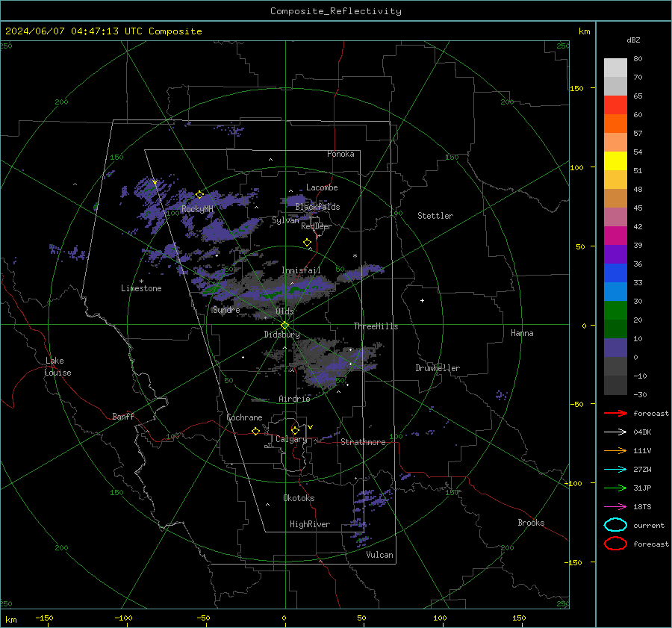Viewport: 672px width, 628px height.
Task: Click the Composite_Reflectivity title
Action: [x=336, y=11]
